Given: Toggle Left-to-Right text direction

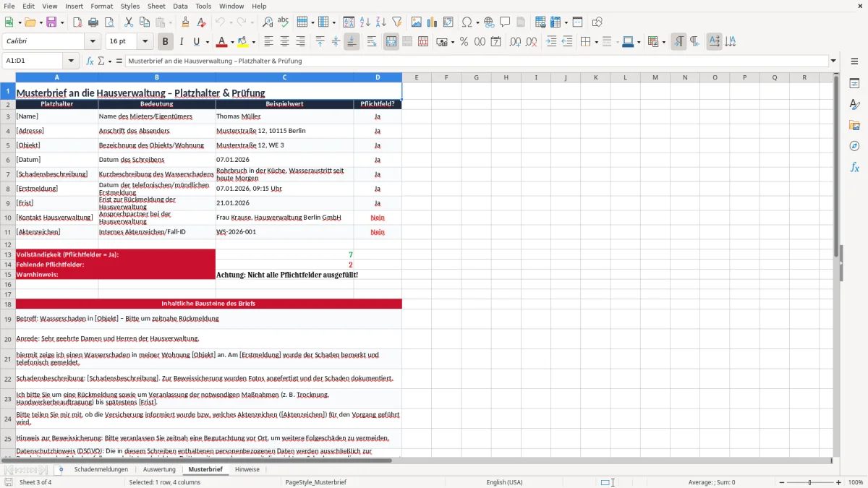Looking at the screenshot, I should (x=678, y=42).
